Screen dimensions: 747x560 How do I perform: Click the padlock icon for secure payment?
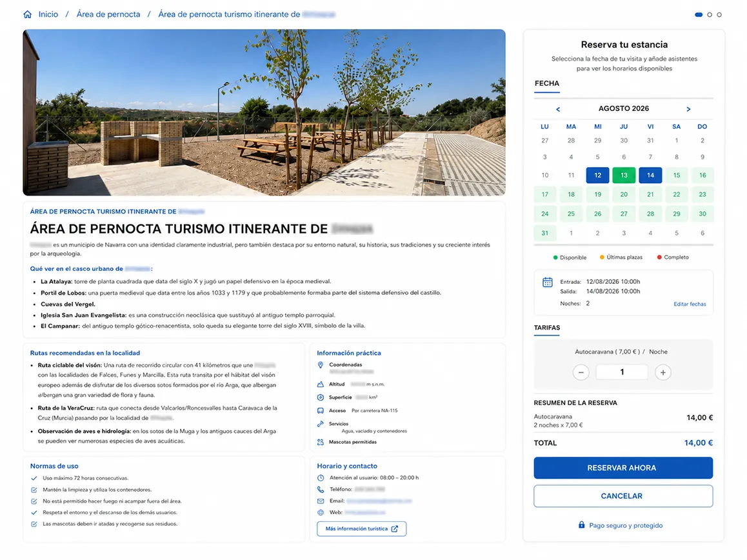tap(581, 525)
